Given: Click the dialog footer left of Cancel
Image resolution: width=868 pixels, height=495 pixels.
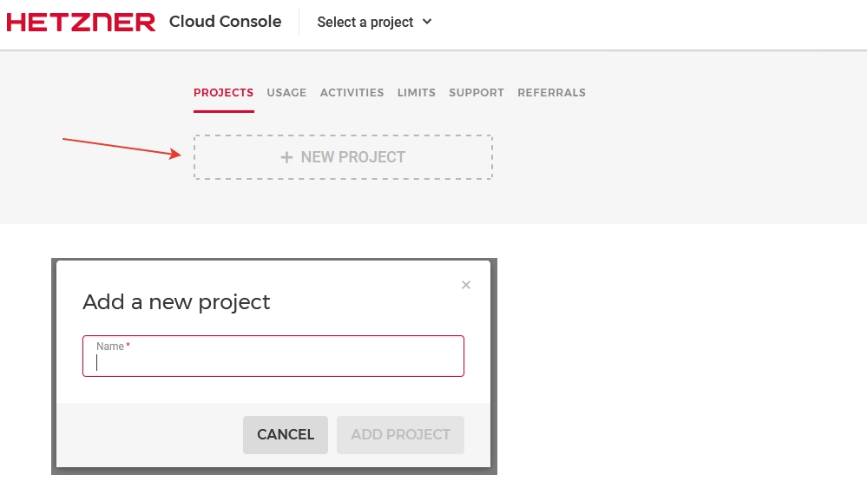Looking at the screenshot, I should (148, 434).
